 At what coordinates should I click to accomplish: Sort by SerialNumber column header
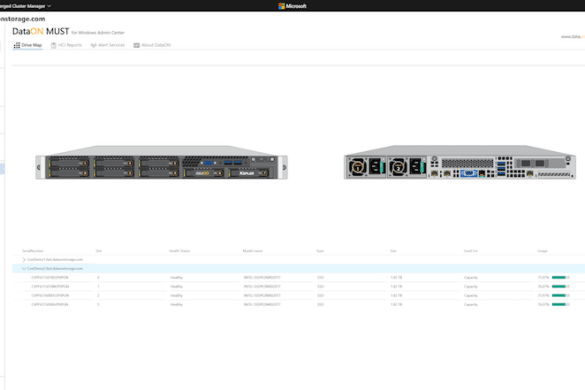click(33, 251)
